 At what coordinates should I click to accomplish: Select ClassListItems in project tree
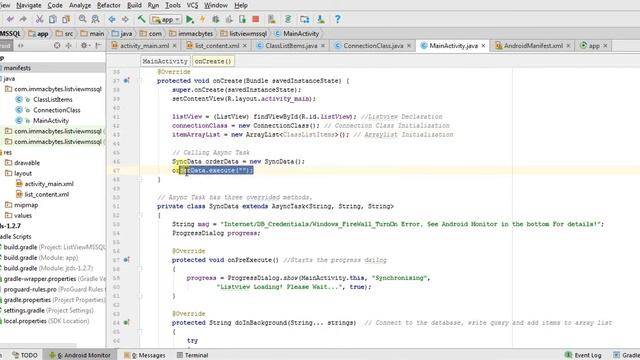point(53,99)
